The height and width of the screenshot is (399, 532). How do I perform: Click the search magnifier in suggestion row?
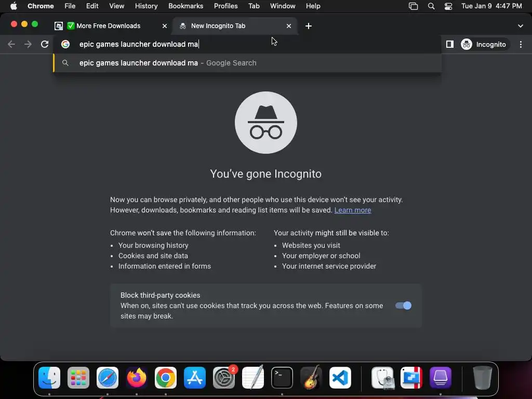[x=65, y=63]
